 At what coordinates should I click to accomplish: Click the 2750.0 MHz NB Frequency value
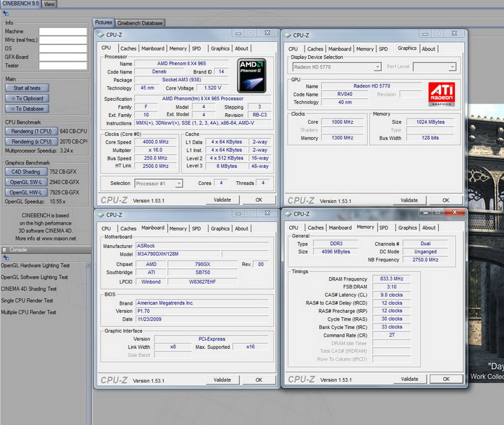(426, 260)
